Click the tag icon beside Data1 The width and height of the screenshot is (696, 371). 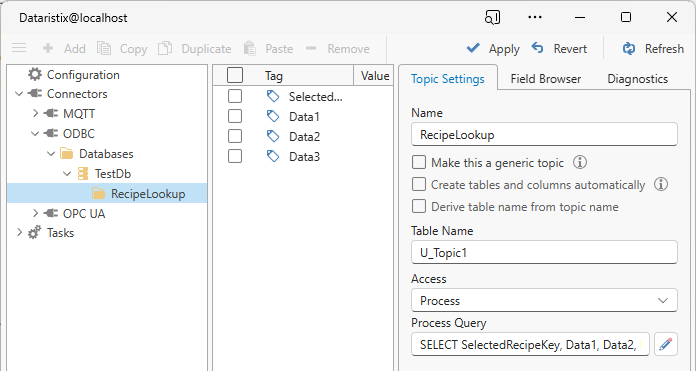tap(273, 116)
